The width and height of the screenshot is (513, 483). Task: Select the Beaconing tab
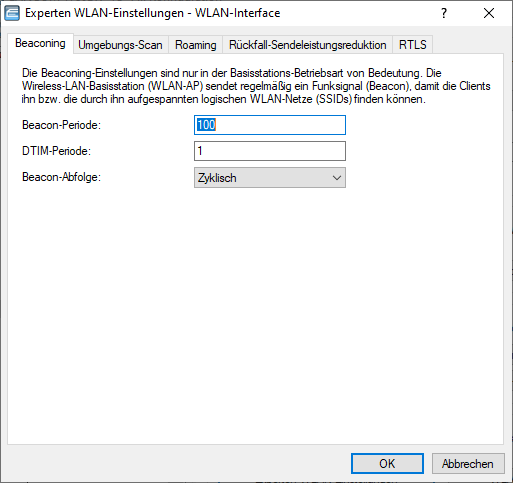tap(40, 43)
